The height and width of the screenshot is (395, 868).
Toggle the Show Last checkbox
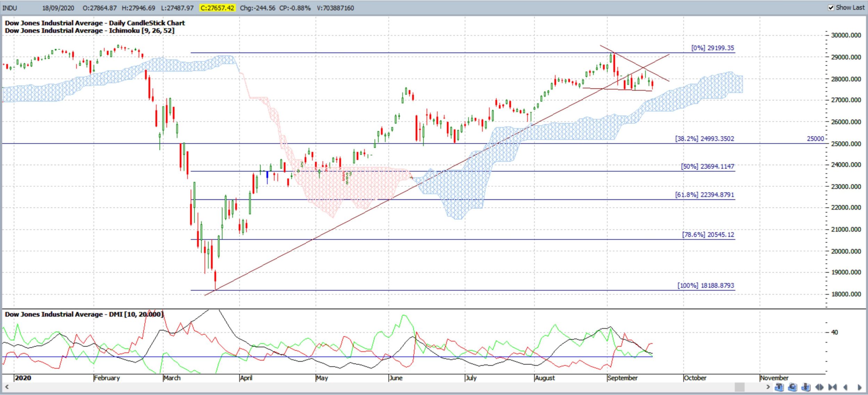point(831,8)
